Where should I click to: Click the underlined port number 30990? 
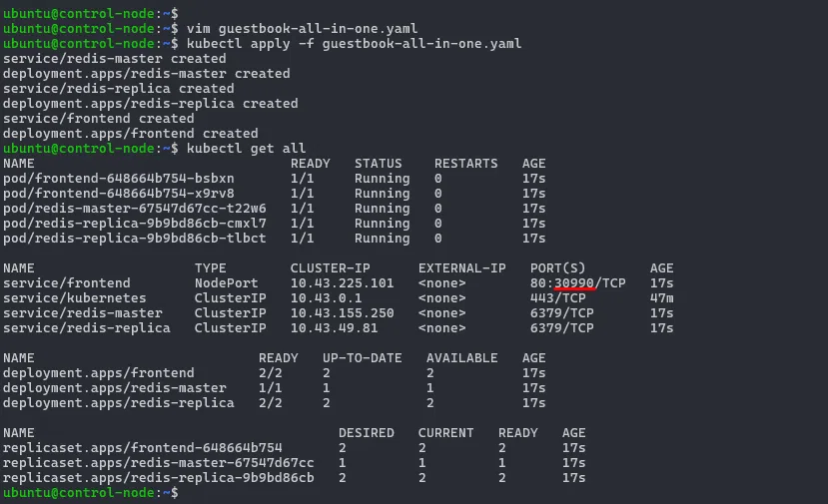574,283
